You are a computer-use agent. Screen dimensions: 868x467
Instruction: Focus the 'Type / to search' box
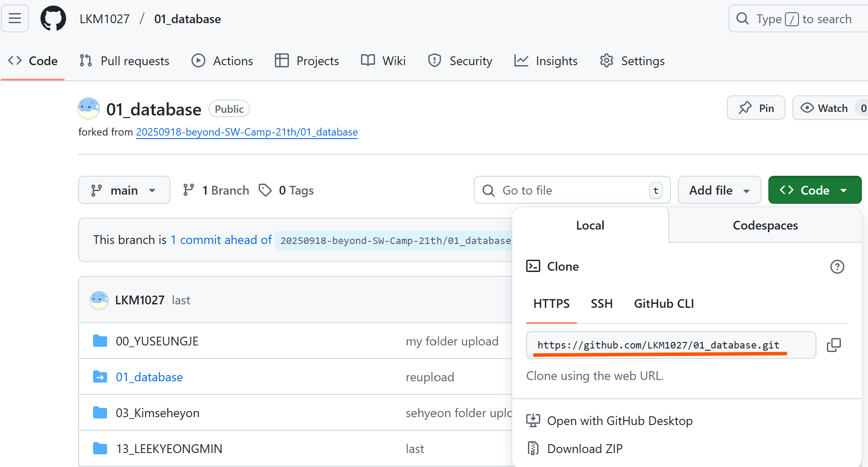[x=799, y=19]
